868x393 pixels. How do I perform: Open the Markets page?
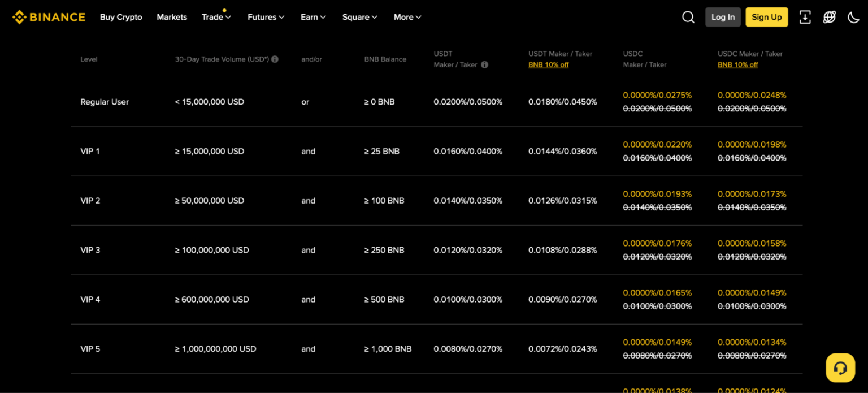(x=172, y=17)
